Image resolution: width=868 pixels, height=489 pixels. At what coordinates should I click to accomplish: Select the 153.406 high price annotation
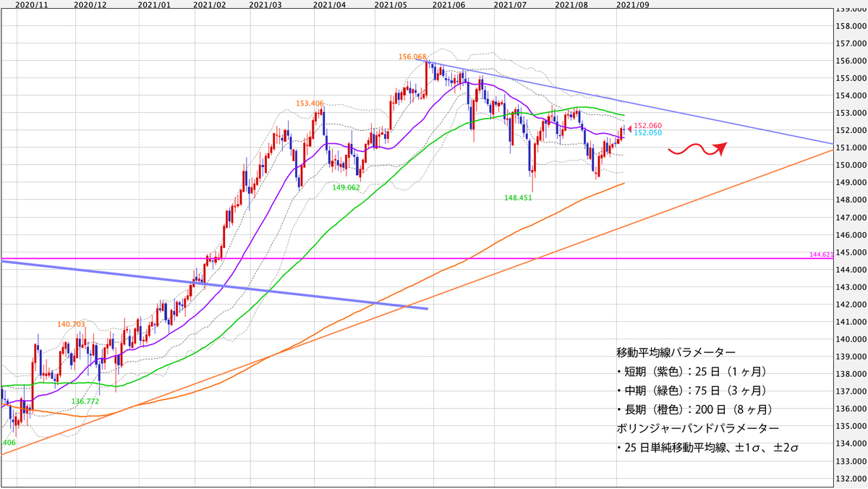(x=310, y=103)
